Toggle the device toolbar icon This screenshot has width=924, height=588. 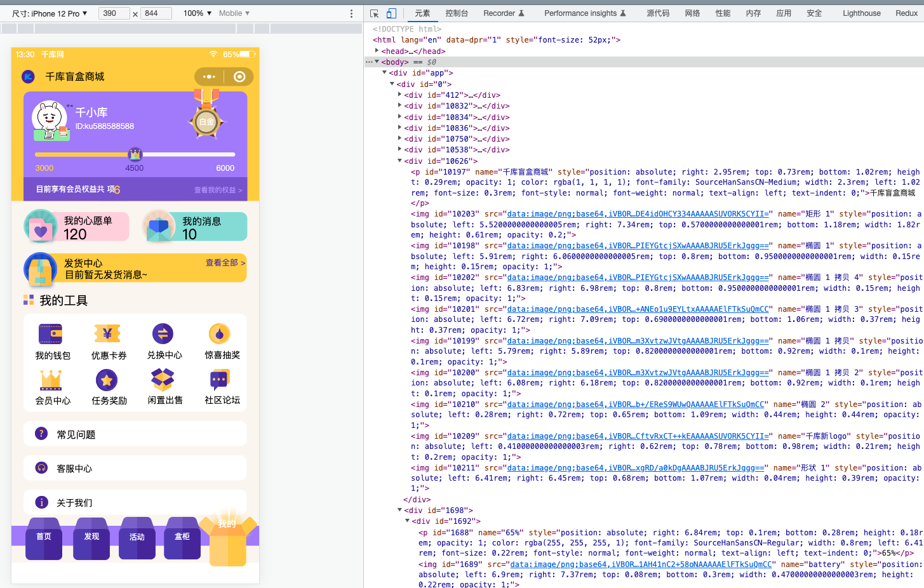pos(391,13)
